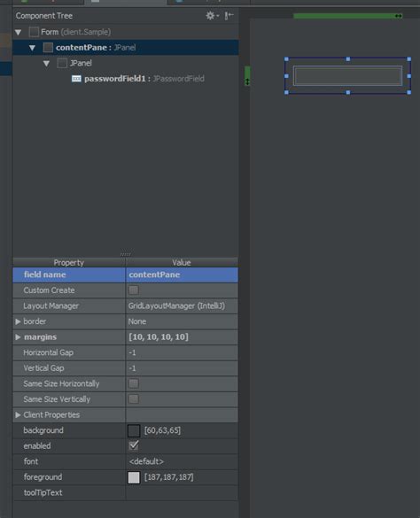The width and height of the screenshot is (420, 518).
Task: Select the font property label
Action: [x=31, y=461]
